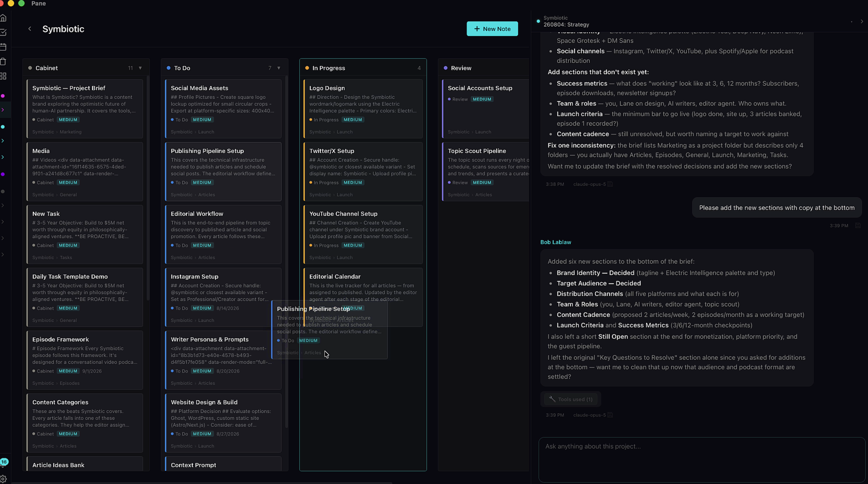Open the Trash icon in the sidebar

point(3,61)
